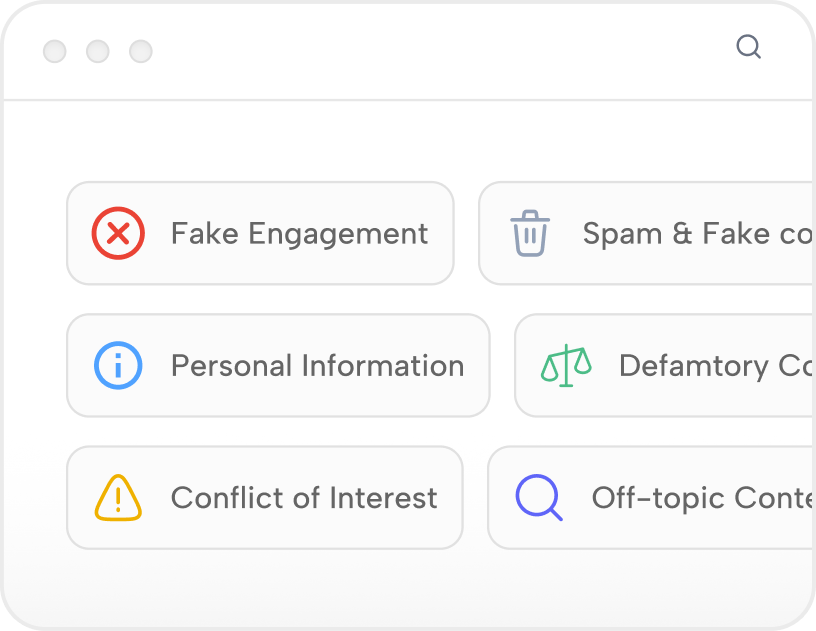Choose the Spam & Fake content label

(698, 234)
